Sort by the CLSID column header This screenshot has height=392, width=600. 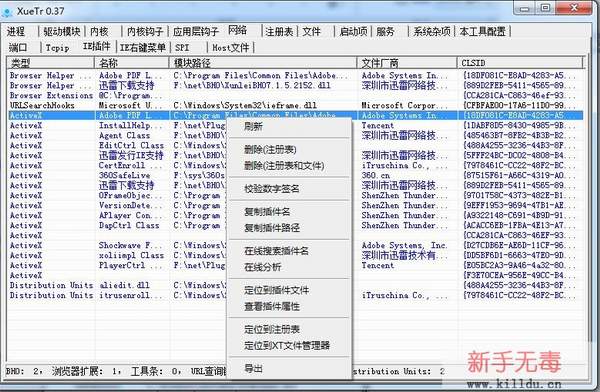click(x=520, y=63)
